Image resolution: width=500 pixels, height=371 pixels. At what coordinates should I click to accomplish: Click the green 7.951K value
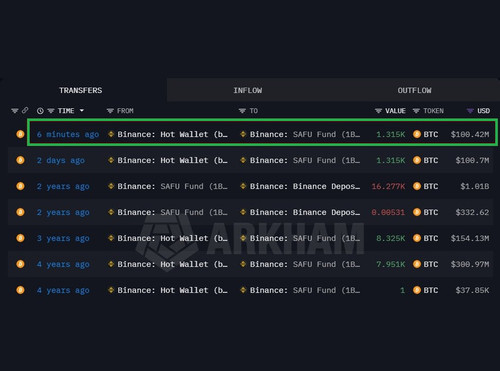[391, 264]
